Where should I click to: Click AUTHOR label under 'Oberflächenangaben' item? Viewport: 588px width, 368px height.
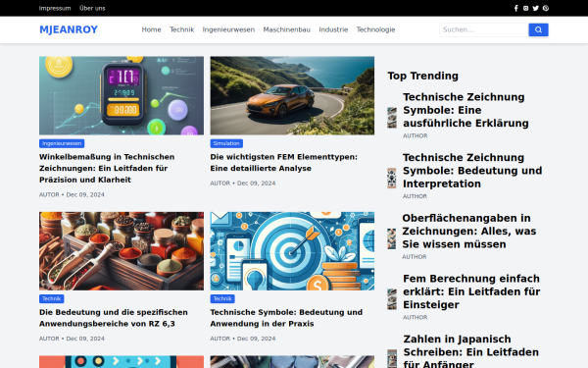[415, 257]
